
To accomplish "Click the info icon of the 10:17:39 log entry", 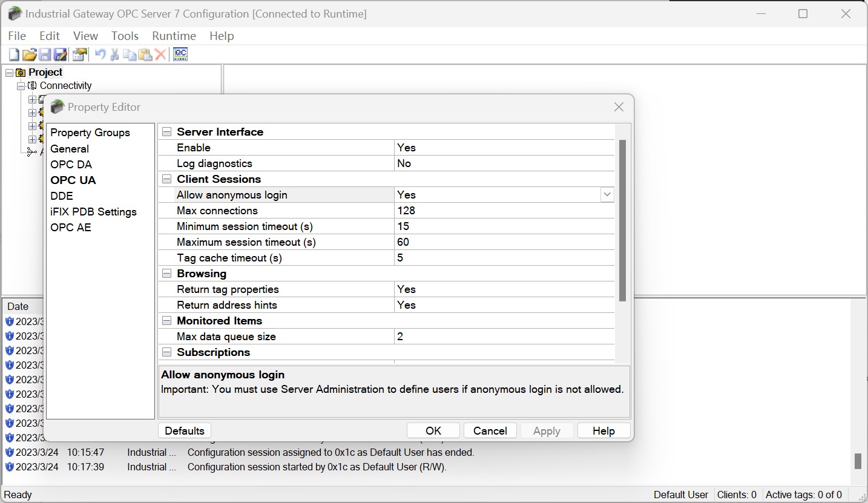I will tap(9, 467).
